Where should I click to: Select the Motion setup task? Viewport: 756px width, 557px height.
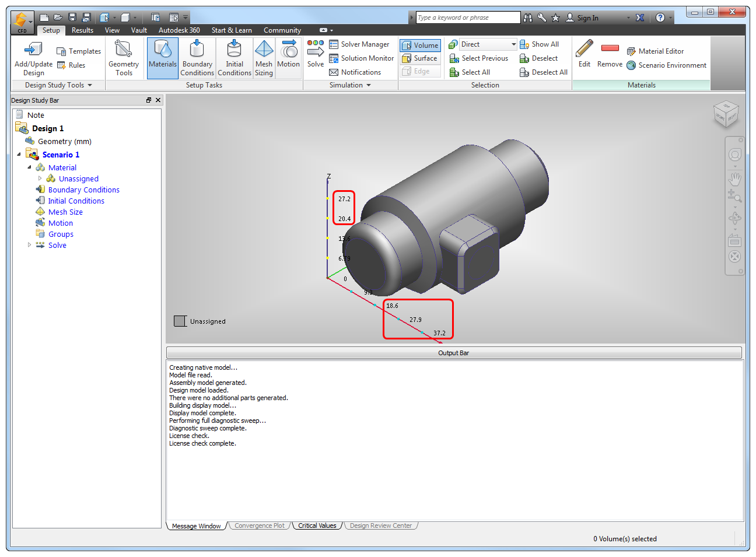(x=288, y=58)
